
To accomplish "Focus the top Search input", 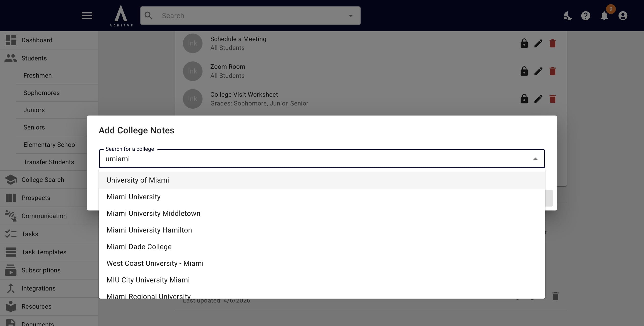I will coord(250,16).
